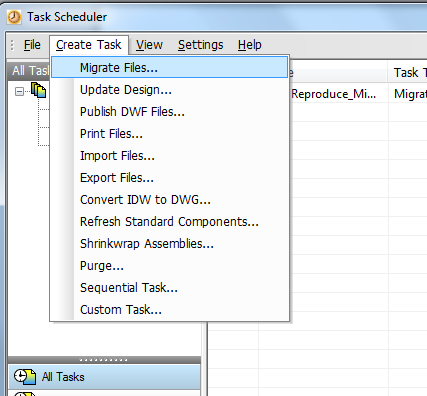The height and width of the screenshot is (396, 427).
Task: Select the task folder icon in the tree
Action: coord(39,90)
